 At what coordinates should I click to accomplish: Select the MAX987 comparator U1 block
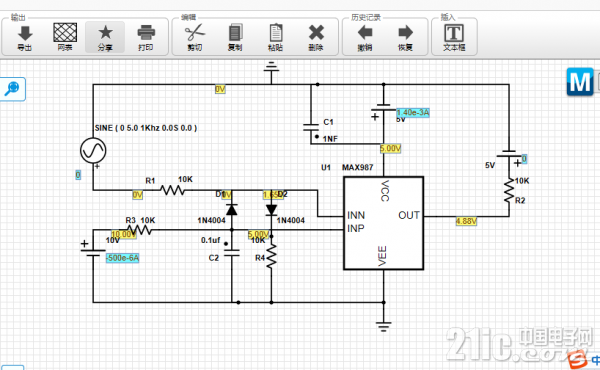click(x=383, y=223)
